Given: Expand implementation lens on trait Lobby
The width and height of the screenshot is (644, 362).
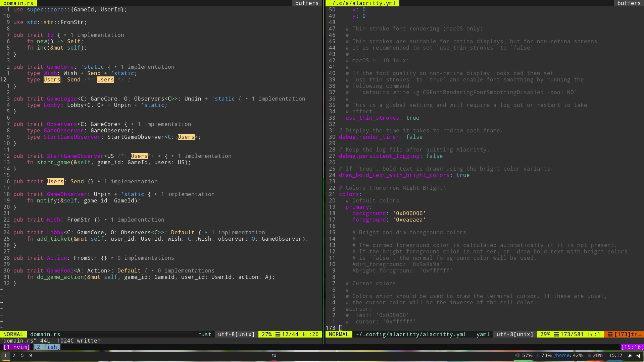Looking at the screenshot, I should [206, 232].
